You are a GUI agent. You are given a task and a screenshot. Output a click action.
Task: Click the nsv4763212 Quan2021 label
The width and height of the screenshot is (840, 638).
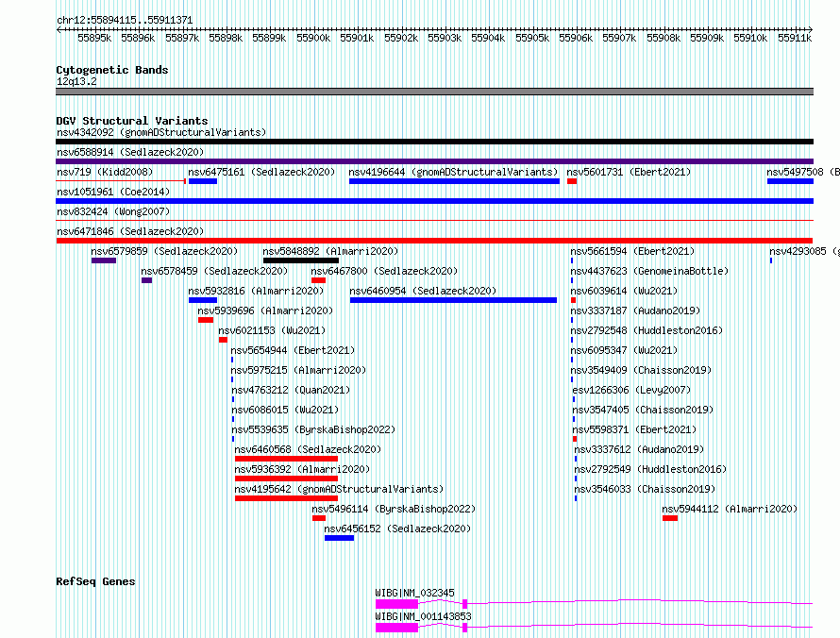click(x=291, y=390)
